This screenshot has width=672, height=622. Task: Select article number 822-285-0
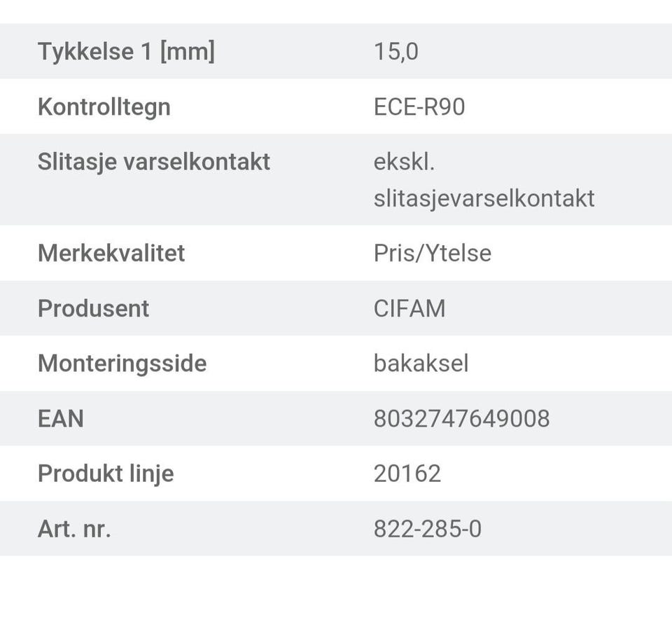428,529
